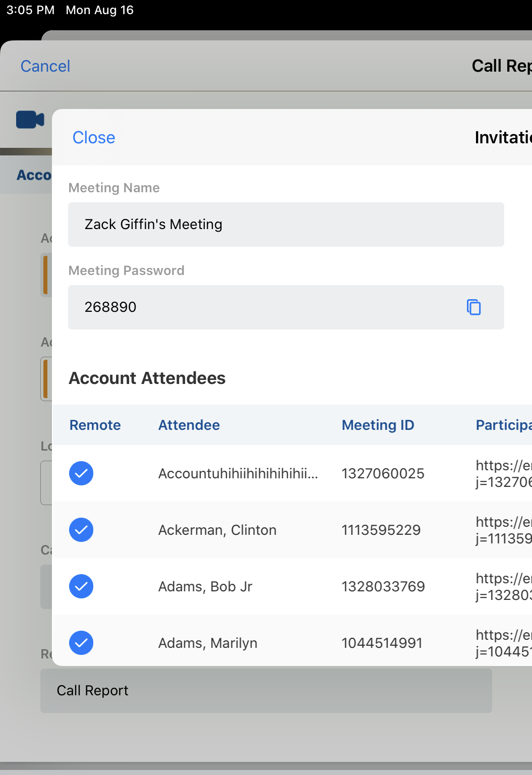Sort by Meeting ID column header
Viewport: 532px width, 775px height.
coord(378,425)
